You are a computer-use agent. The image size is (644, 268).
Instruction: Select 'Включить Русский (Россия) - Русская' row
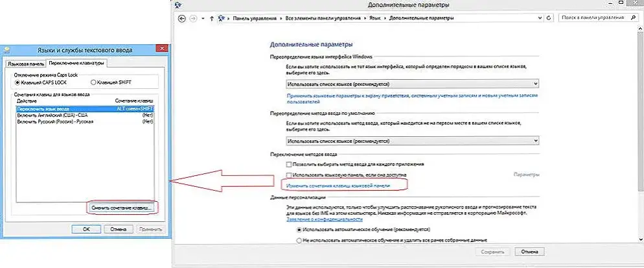click(85, 122)
